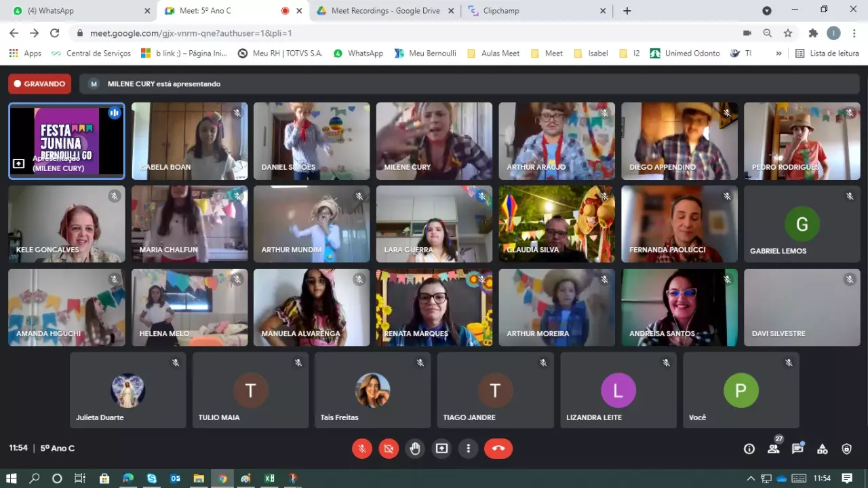This screenshot has width=868, height=488.
Task: Click the GRAVANDO recording indicator
Action: point(39,84)
